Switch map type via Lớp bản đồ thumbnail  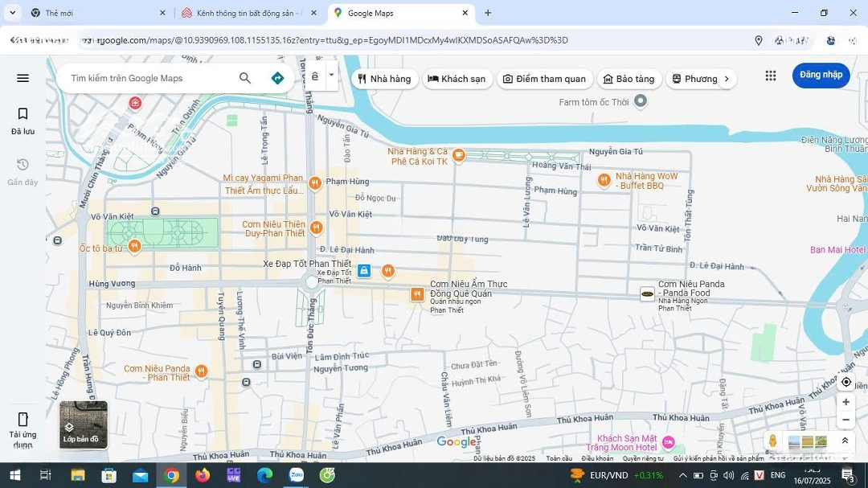coord(84,424)
